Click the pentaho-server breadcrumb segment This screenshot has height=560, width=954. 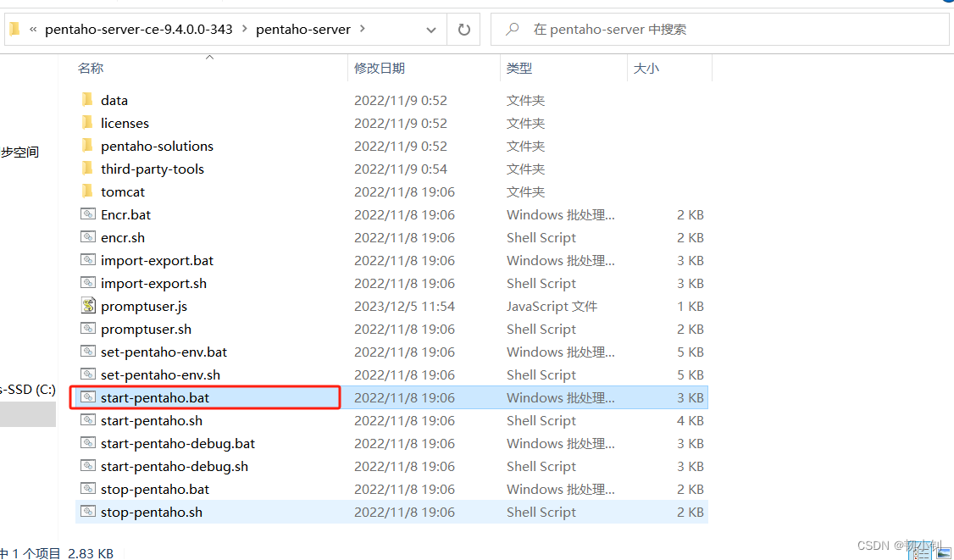[303, 29]
